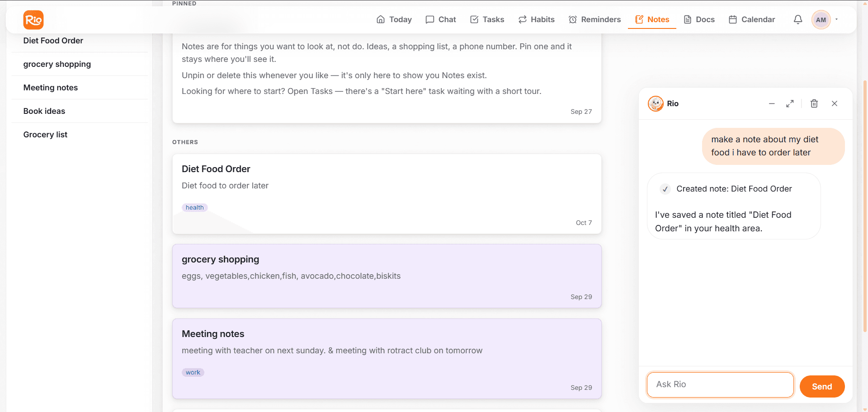Image resolution: width=868 pixels, height=412 pixels.
Task: Open the grocery shopping note card
Action: coord(387,276)
